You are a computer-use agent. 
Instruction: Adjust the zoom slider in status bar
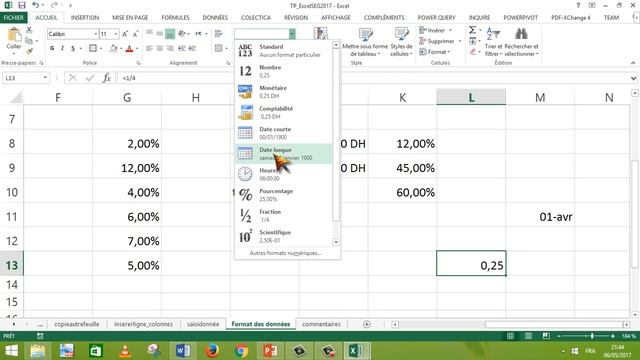(x=591, y=336)
